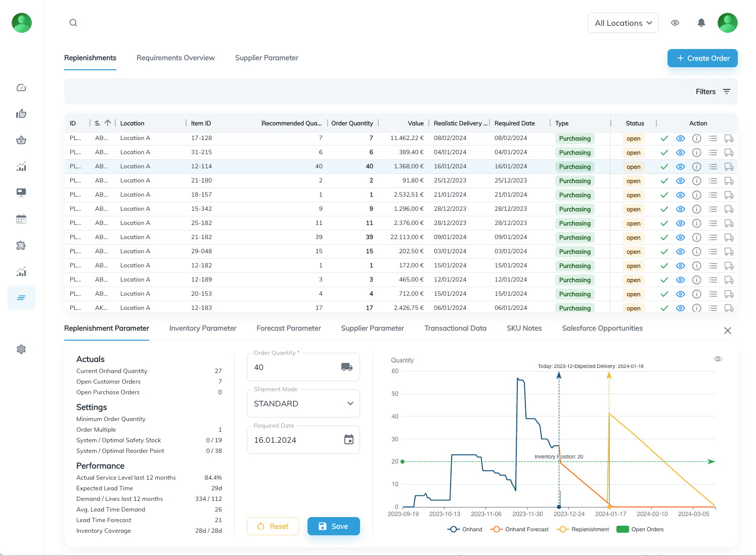Show details via blue eye icon for Item 12-114
The width and height of the screenshot is (756, 556).
click(x=680, y=166)
